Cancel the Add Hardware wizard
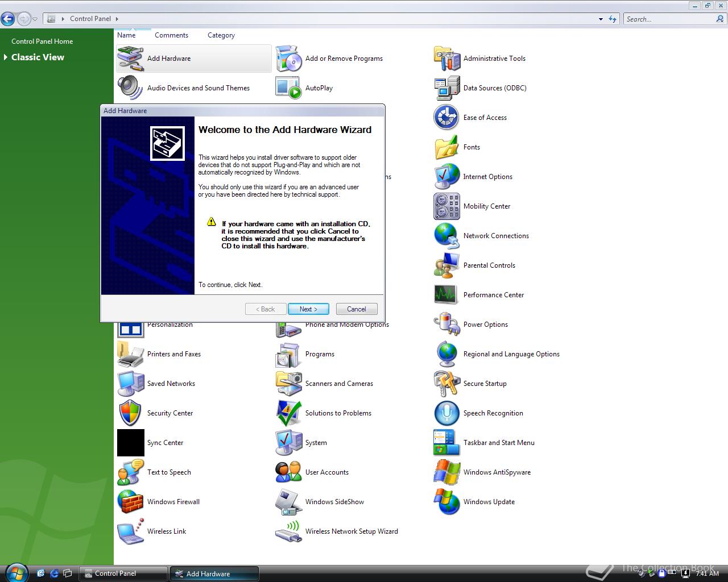728x582 pixels. click(x=357, y=309)
